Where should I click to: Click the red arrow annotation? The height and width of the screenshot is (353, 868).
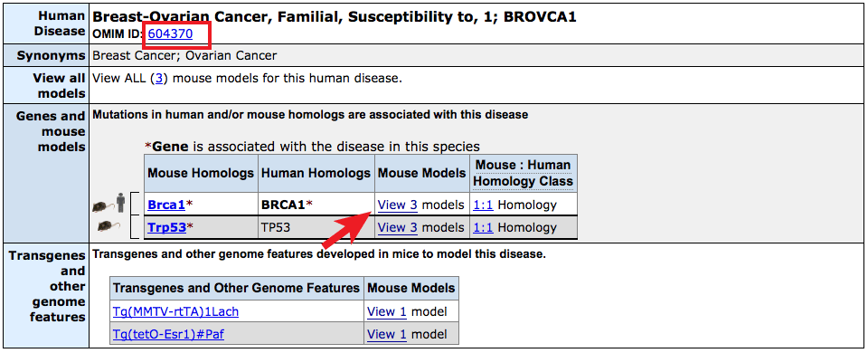(346, 229)
